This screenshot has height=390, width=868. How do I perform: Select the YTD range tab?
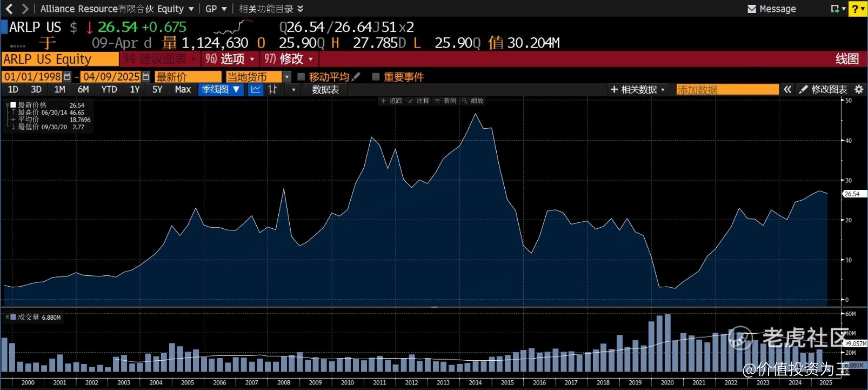pyautogui.click(x=109, y=89)
